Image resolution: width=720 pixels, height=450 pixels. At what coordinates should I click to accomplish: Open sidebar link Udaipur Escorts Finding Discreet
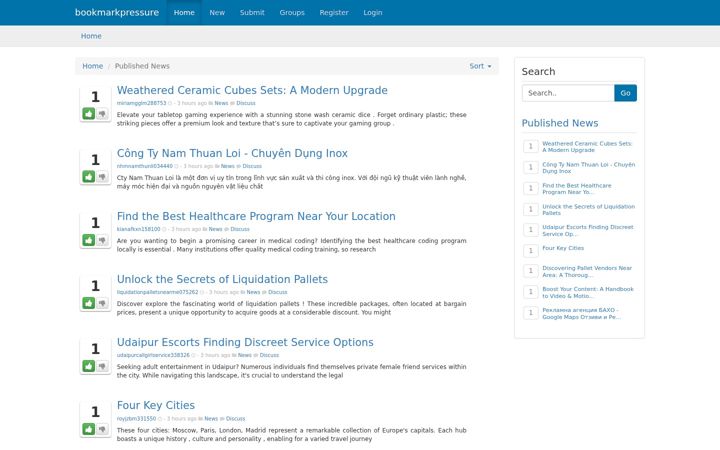[x=588, y=231]
